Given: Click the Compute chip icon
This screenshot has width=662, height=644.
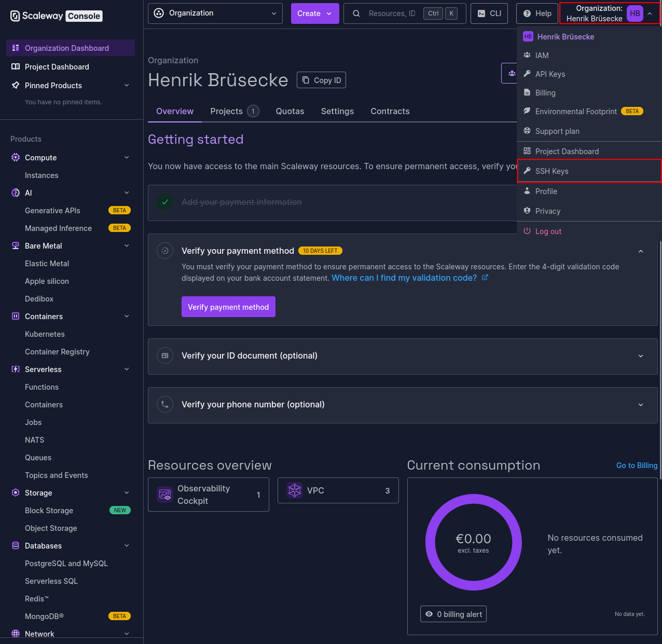Looking at the screenshot, I should (16, 157).
